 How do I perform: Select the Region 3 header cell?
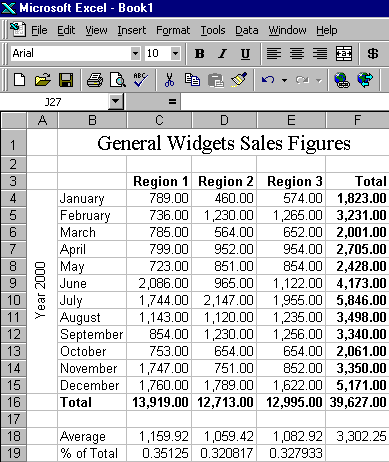[291, 181]
